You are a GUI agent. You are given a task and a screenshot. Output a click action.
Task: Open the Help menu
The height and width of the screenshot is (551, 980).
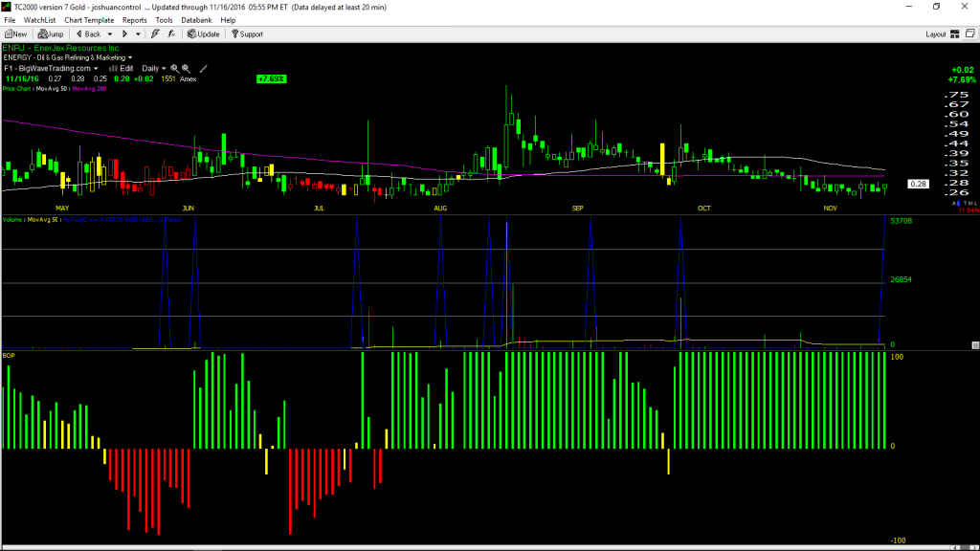tap(228, 20)
